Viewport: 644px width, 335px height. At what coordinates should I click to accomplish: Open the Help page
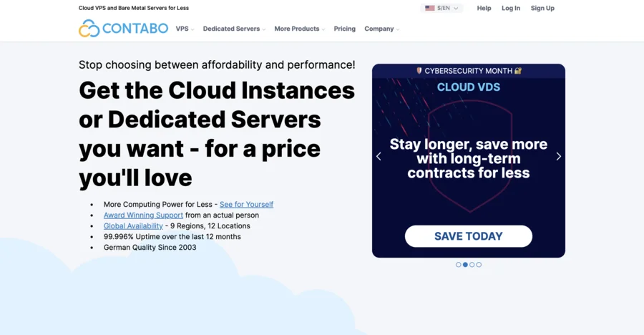(x=484, y=8)
